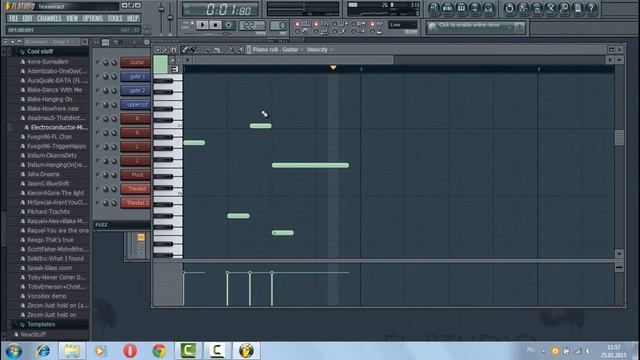Toggle mute LED for Guitar channel
Viewport: 640px width, 360px height.
pyautogui.click(x=98, y=62)
